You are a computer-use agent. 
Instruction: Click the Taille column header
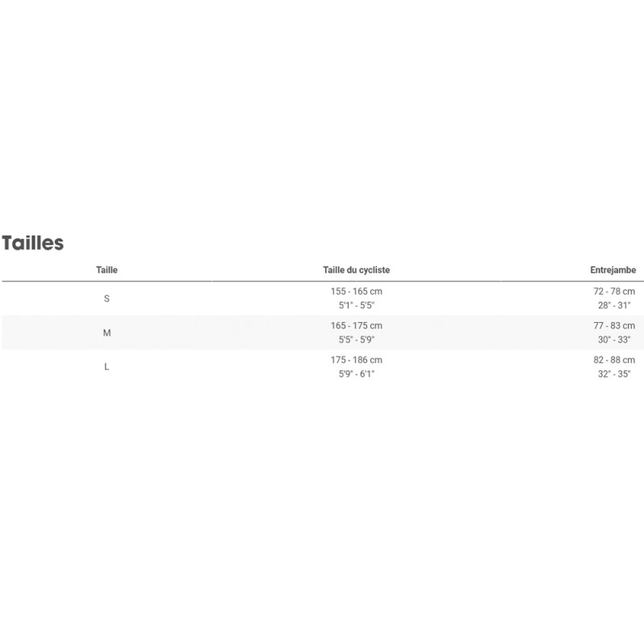[x=106, y=270]
